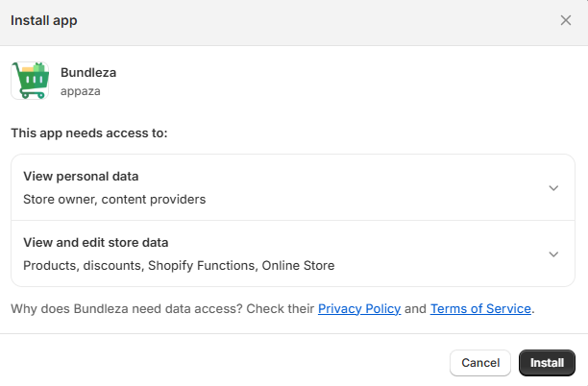Image resolution: width=588 pixels, height=386 pixels.
Task: Click the View personal data heading
Action: [81, 177]
